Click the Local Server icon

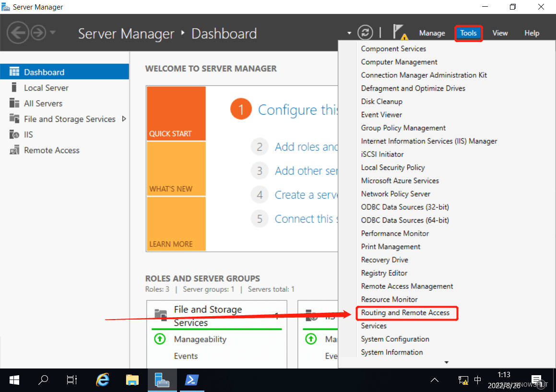tap(14, 87)
